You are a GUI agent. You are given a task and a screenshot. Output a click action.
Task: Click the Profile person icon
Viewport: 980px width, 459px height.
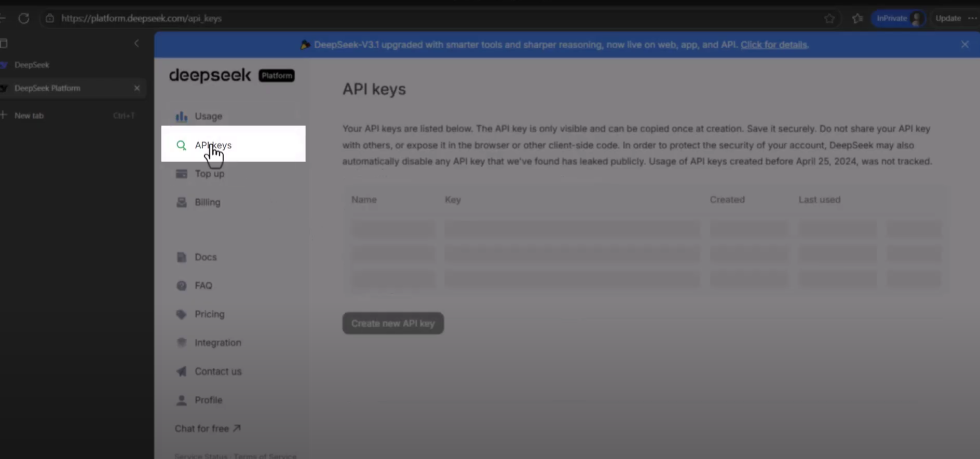[x=181, y=400]
